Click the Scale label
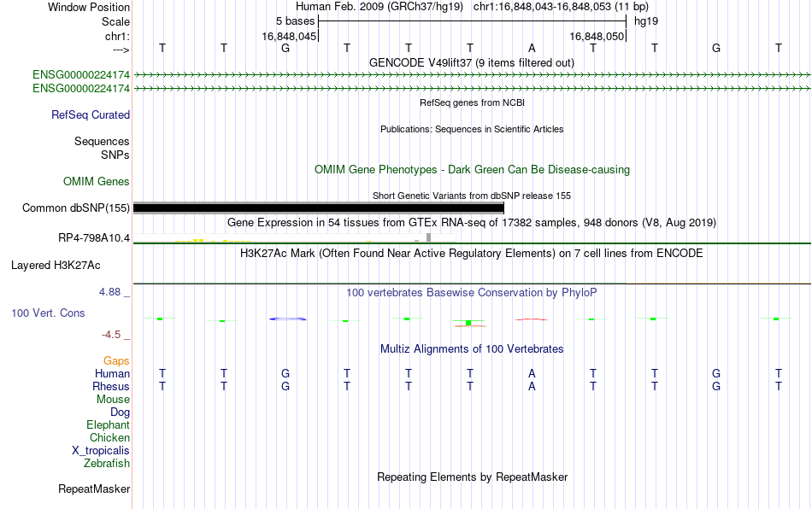This screenshot has width=812, height=509. 115,21
